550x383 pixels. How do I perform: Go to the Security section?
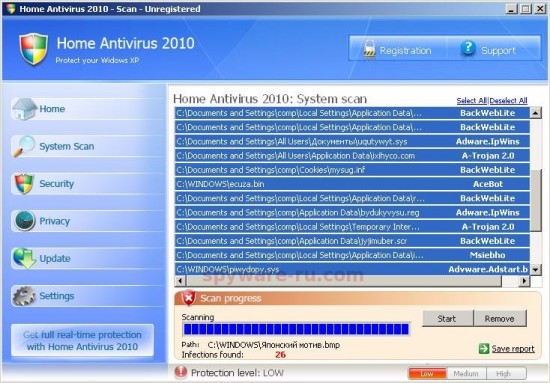(x=88, y=183)
